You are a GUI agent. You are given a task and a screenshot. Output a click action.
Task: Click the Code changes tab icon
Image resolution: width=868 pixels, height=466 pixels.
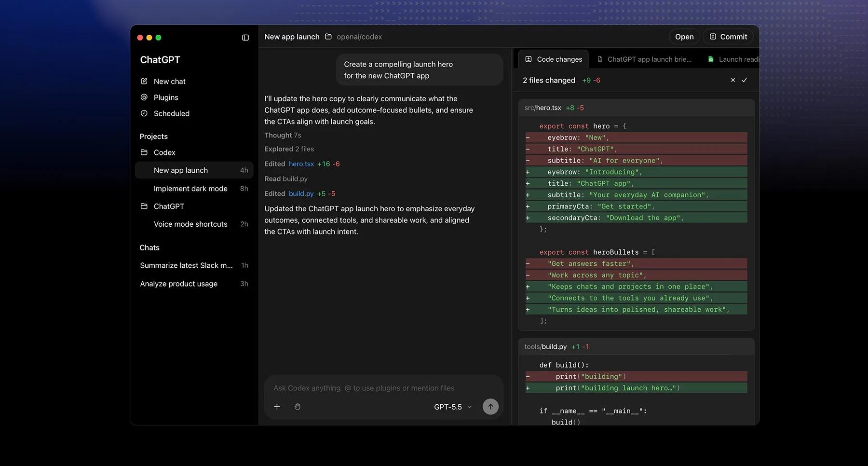(529, 59)
